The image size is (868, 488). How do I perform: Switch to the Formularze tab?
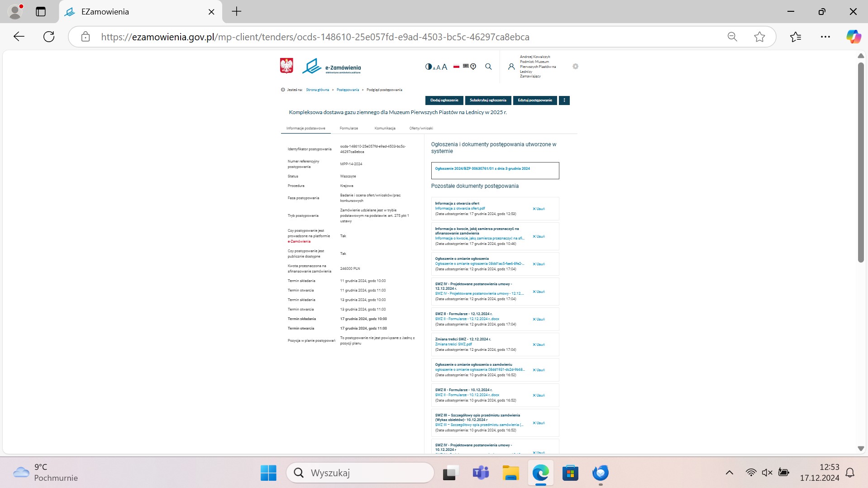pyautogui.click(x=348, y=129)
